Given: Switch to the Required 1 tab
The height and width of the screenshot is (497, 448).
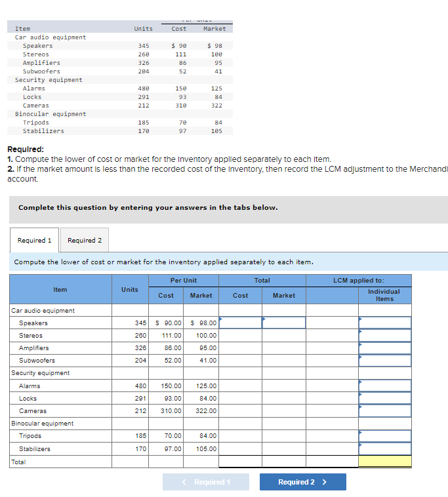Looking at the screenshot, I should pyautogui.click(x=34, y=240).
